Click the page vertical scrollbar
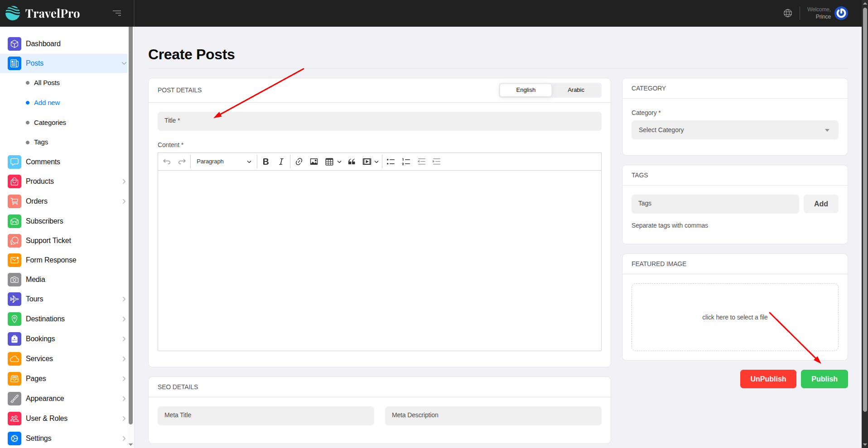The width and height of the screenshot is (868, 448). pos(865,209)
